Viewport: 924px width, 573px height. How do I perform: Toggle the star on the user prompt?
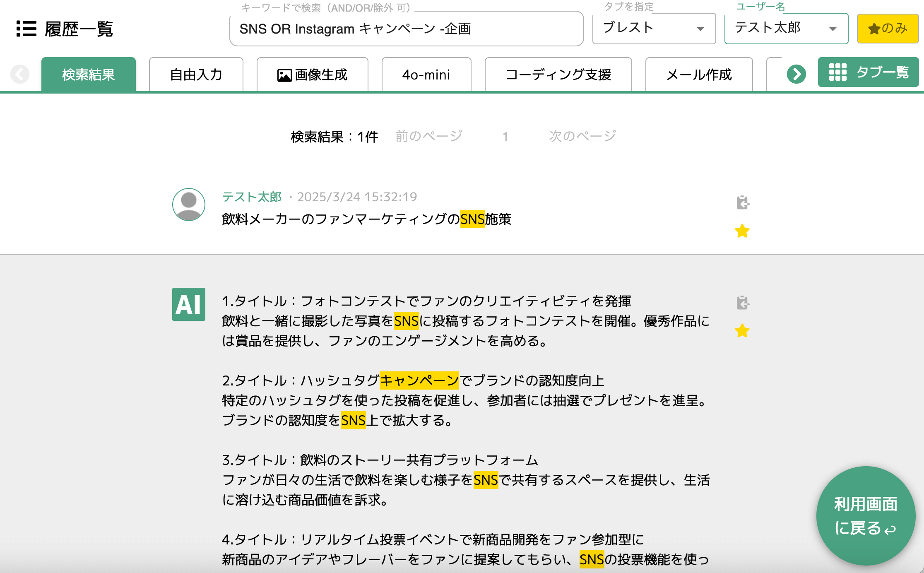pos(742,231)
